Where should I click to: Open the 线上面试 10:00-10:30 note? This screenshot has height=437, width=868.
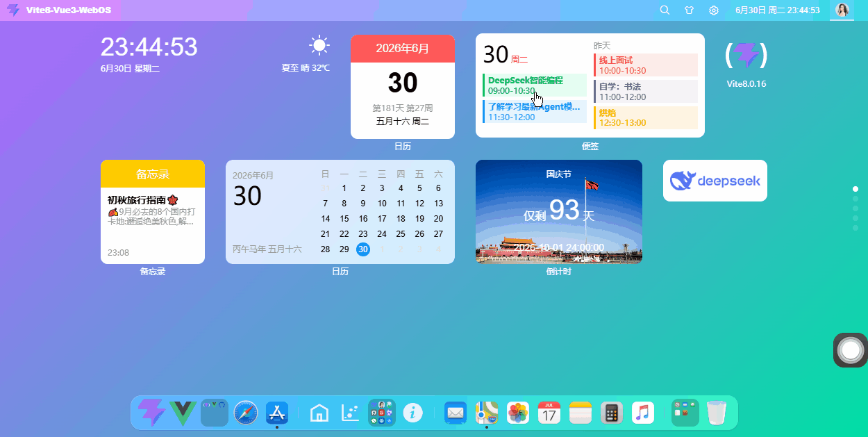point(646,65)
